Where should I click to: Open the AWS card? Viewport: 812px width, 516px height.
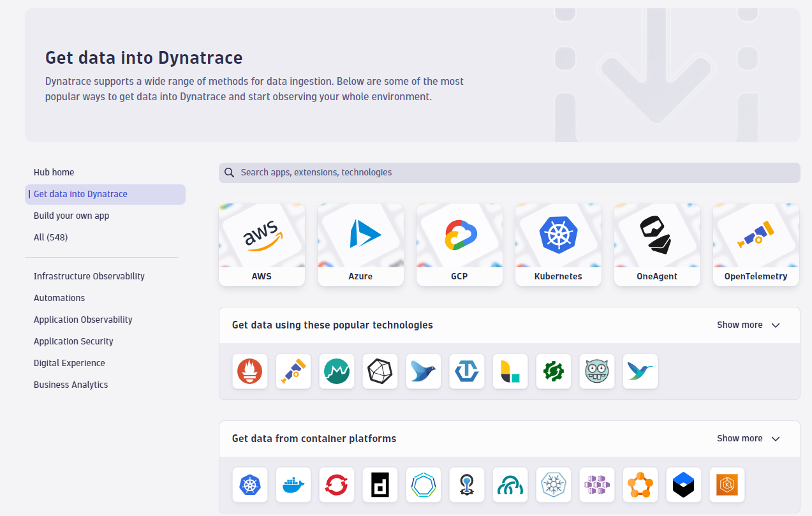262,245
